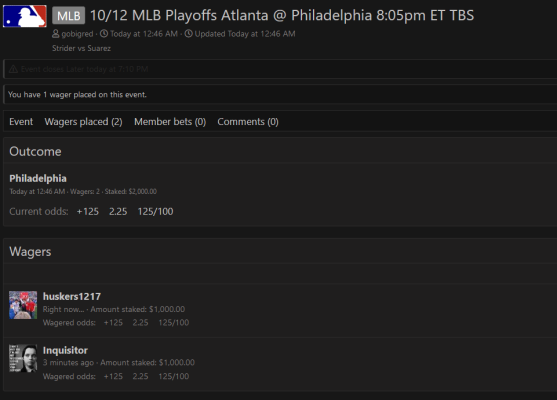Click the warning icon in event closes notice
The image size is (557, 400).
tap(13, 69)
